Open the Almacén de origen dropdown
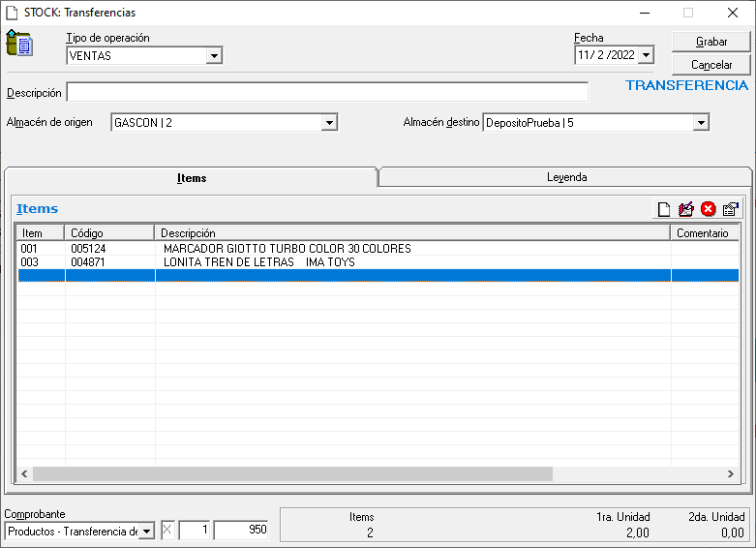 click(329, 123)
